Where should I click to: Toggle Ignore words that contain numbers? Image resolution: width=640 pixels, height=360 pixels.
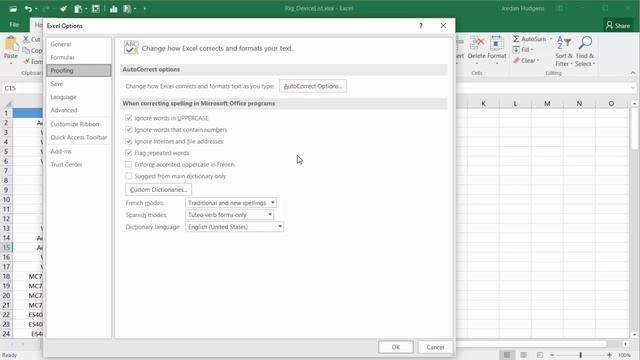pos(129,129)
